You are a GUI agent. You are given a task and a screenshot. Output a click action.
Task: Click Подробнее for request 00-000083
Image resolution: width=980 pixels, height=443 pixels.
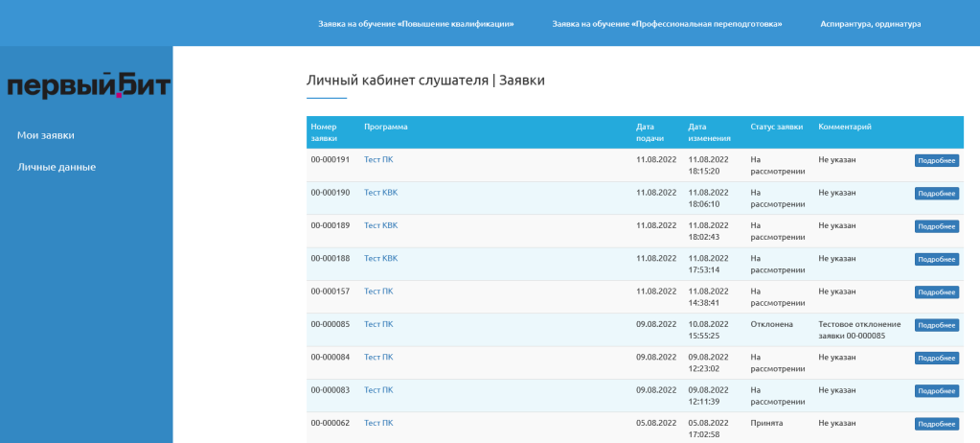click(x=936, y=391)
